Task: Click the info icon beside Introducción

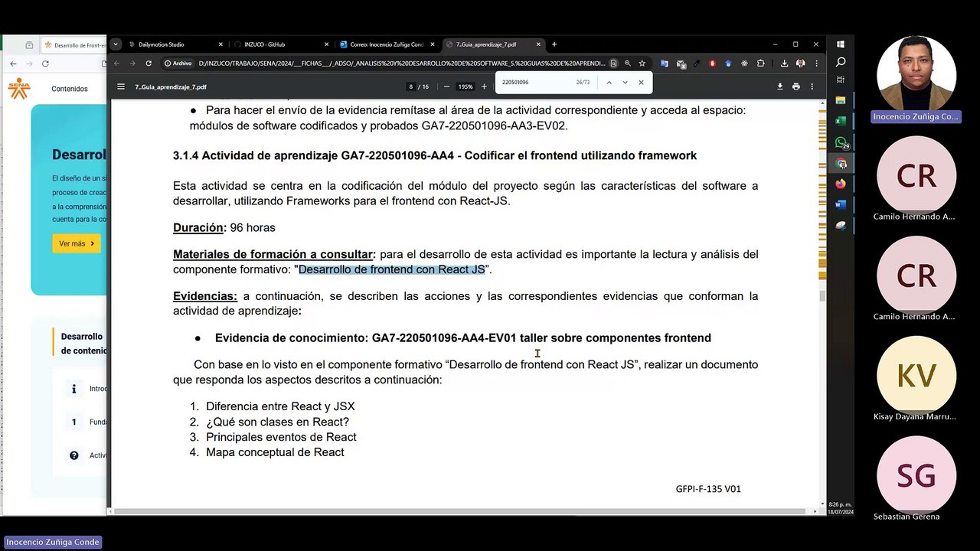Action: 73,389
